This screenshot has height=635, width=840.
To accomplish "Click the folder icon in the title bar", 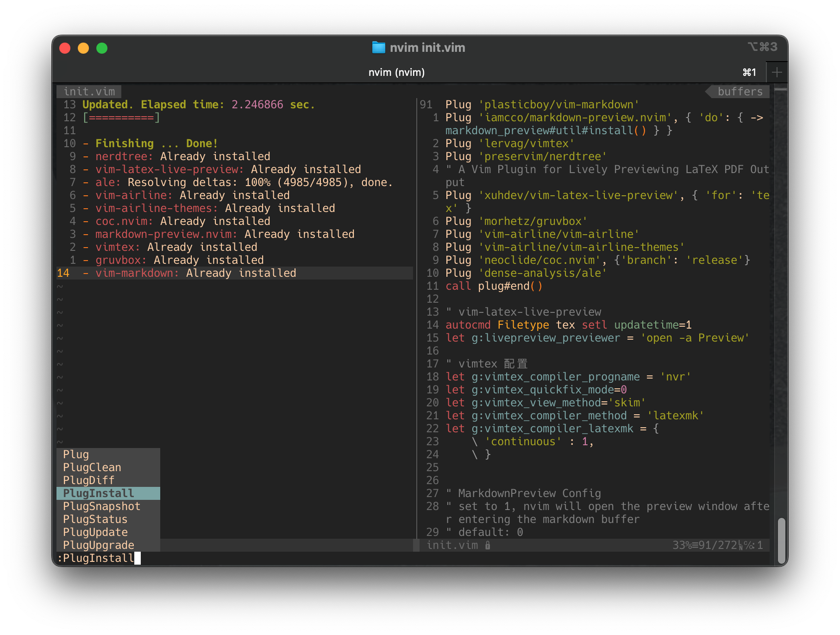I will (x=378, y=47).
